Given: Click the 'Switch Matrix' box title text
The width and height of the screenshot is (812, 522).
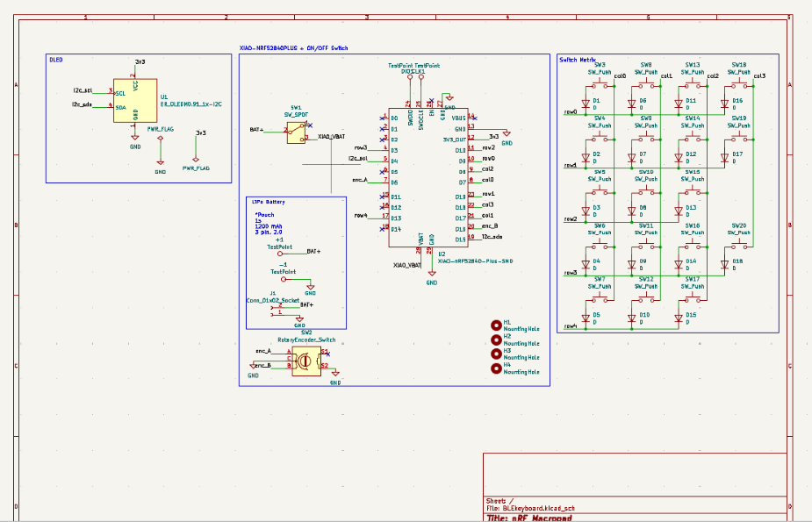Looking at the screenshot, I should tap(578, 60).
